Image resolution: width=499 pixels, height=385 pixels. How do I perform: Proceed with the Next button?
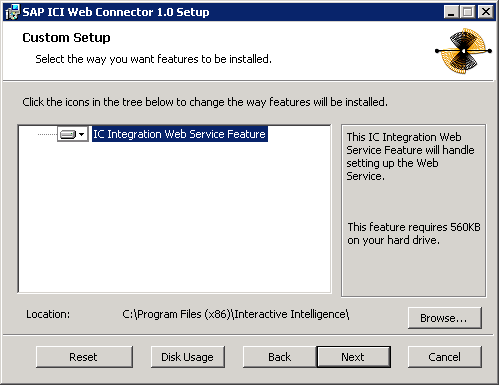[353, 357]
